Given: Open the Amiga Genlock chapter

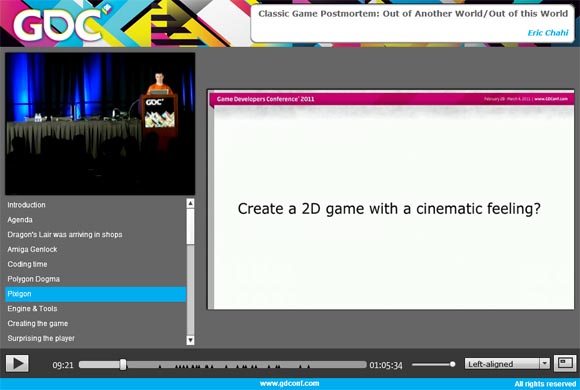Looking at the screenshot, I should click(x=32, y=249).
